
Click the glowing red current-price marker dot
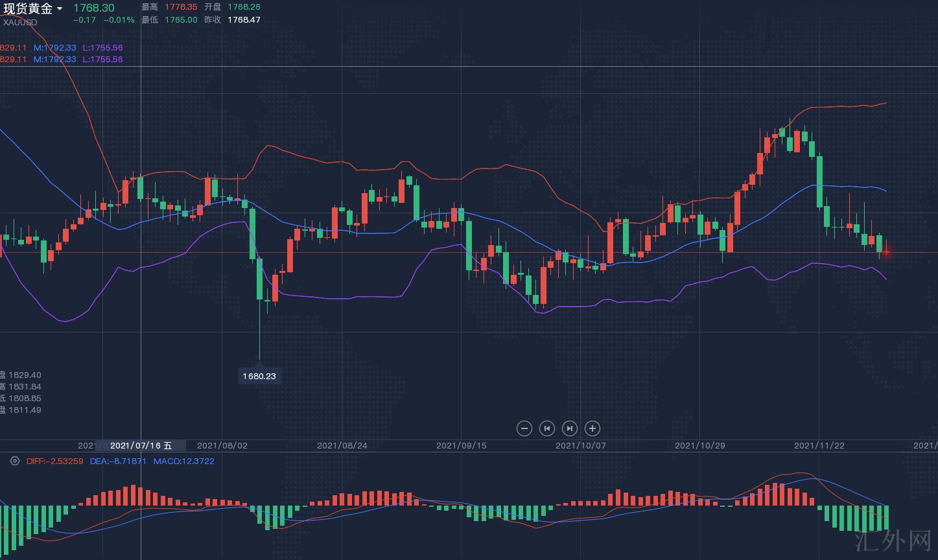pyautogui.click(x=886, y=252)
